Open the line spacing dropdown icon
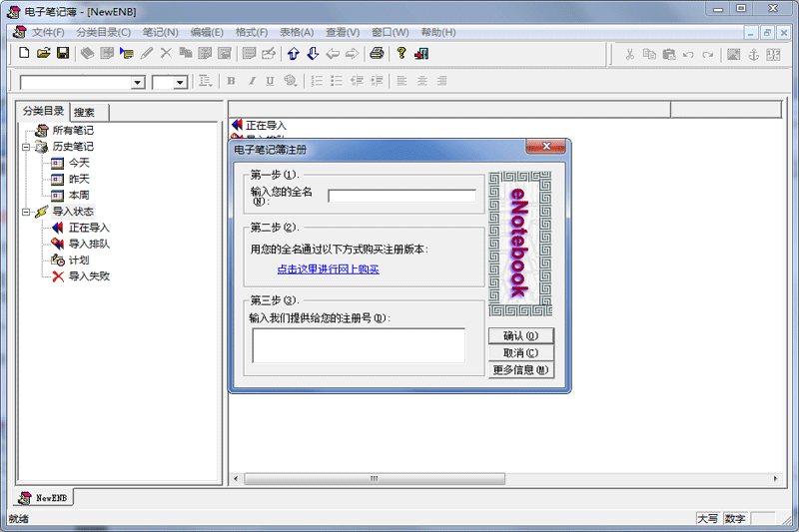The height and width of the screenshot is (532, 799). coord(206,81)
